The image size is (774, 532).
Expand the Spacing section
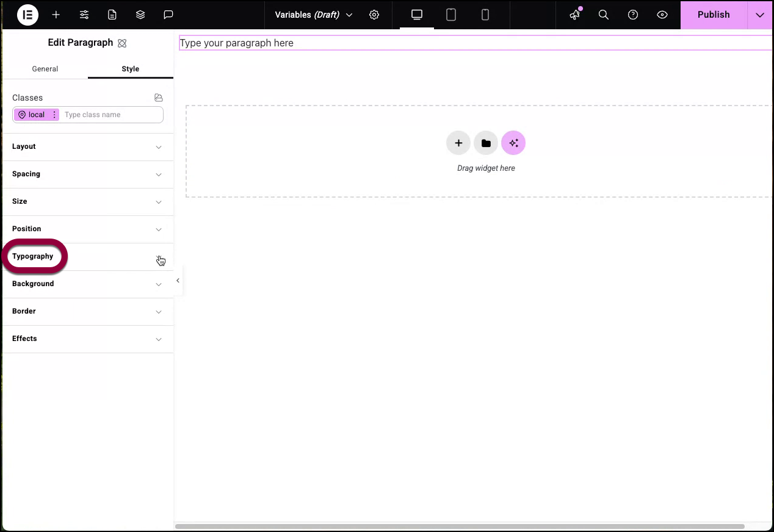click(88, 174)
